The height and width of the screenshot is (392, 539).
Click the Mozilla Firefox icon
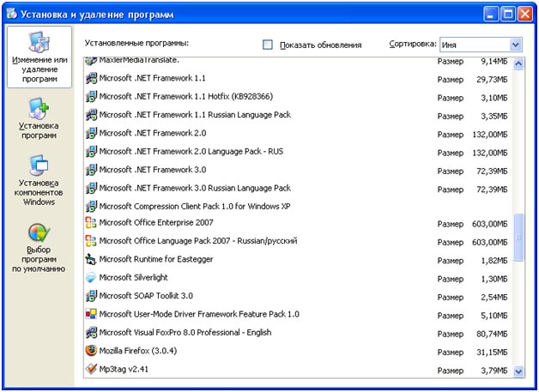91,351
